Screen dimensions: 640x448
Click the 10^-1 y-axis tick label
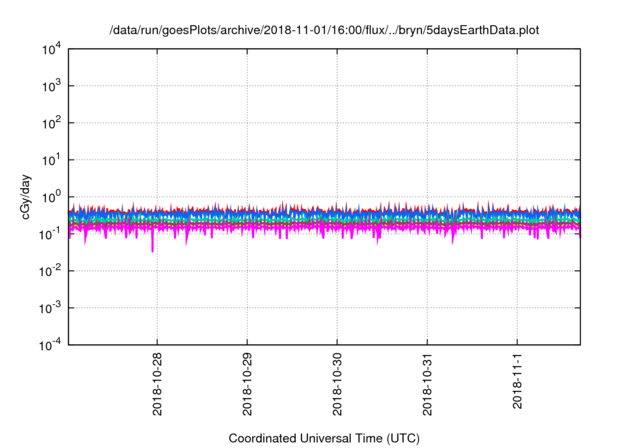[x=51, y=234]
